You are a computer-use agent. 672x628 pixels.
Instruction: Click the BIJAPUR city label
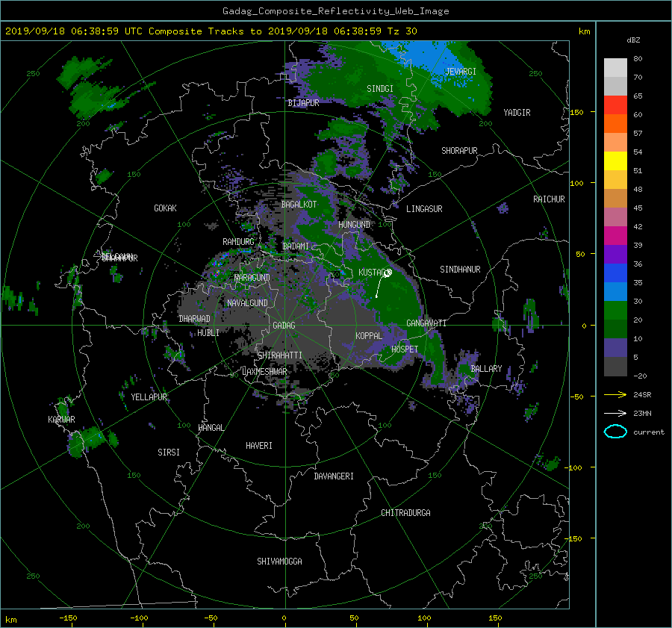pos(303,103)
